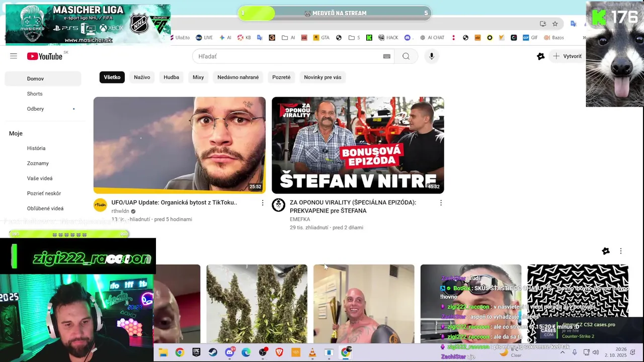Image resolution: width=644 pixels, height=362 pixels.
Task: Open the Vytvoriť create menu
Action: coord(568,56)
